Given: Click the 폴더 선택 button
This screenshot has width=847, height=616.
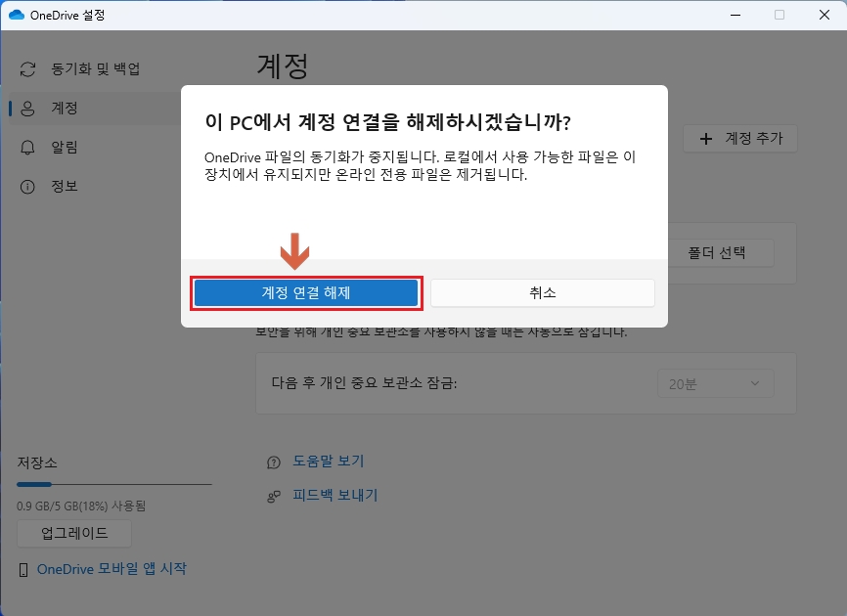Looking at the screenshot, I should 715,252.
